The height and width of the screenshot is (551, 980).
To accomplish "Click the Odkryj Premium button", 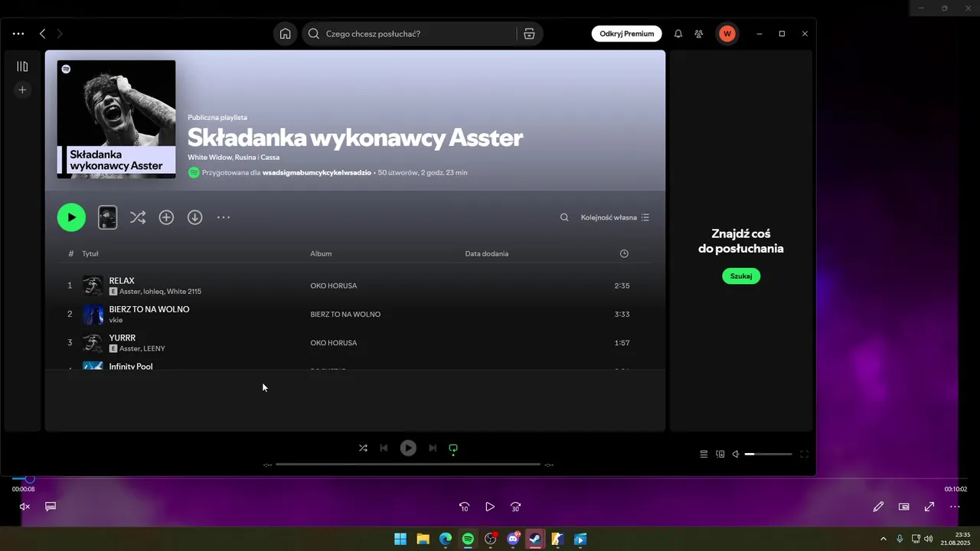I will pyautogui.click(x=627, y=34).
